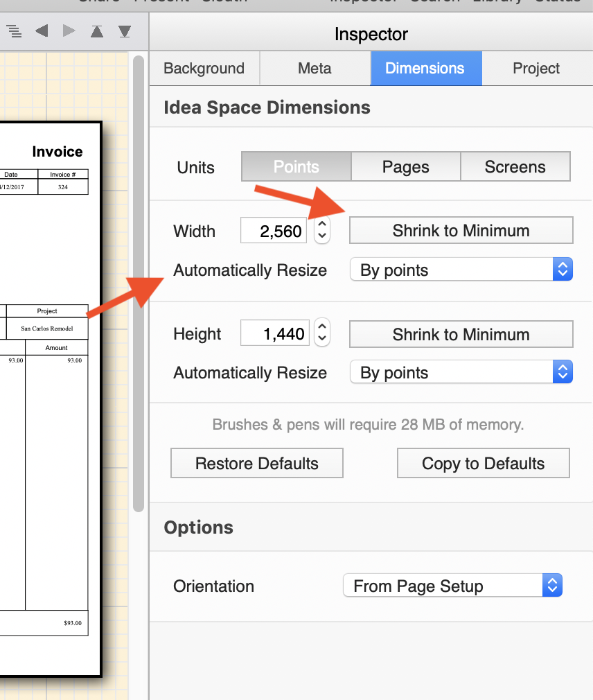Switch units to Pages
Screen dimensions: 593x700
coord(405,167)
